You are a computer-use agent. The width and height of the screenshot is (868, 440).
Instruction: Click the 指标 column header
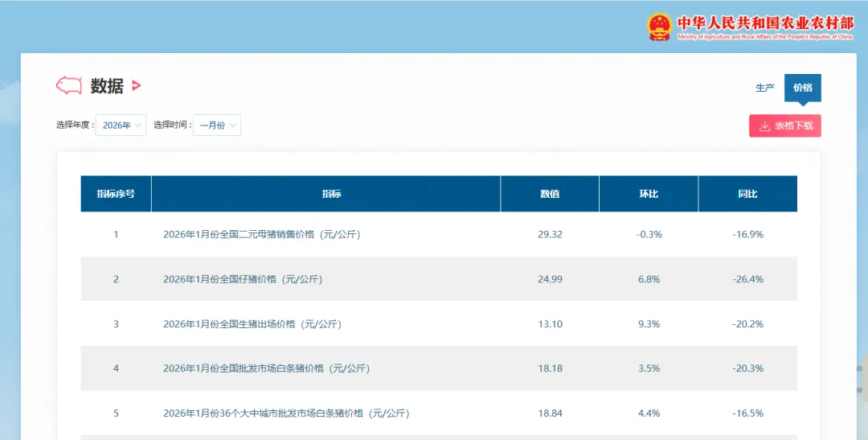tap(326, 194)
